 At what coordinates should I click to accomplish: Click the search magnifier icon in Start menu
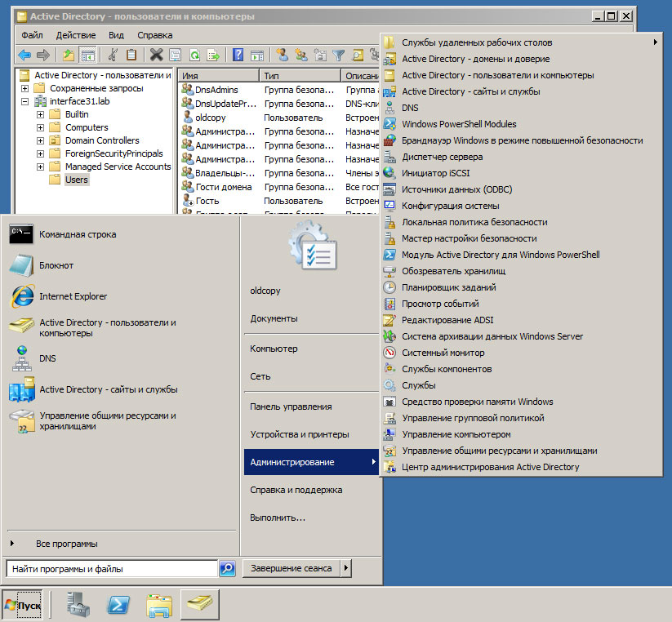pyautogui.click(x=228, y=568)
